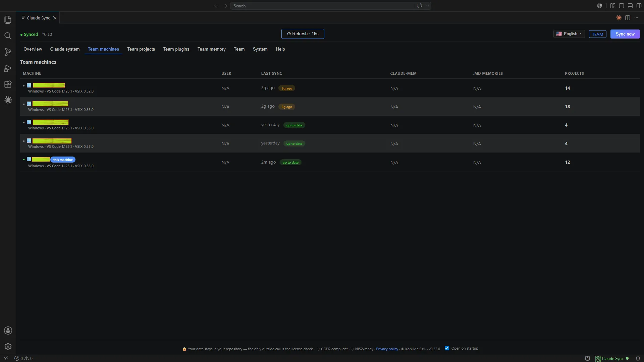The width and height of the screenshot is (644, 362).
Task: Click the 'up to date' badge beside '2m ago'
Action: click(x=290, y=163)
